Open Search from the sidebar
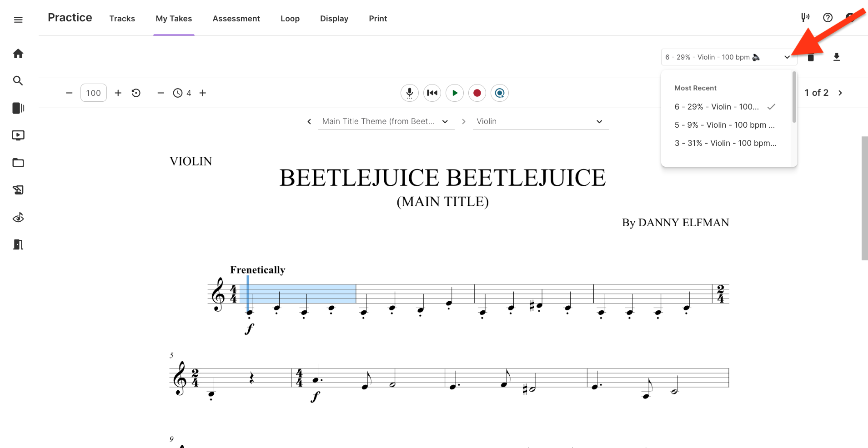 pyautogui.click(x=18, y=81)
